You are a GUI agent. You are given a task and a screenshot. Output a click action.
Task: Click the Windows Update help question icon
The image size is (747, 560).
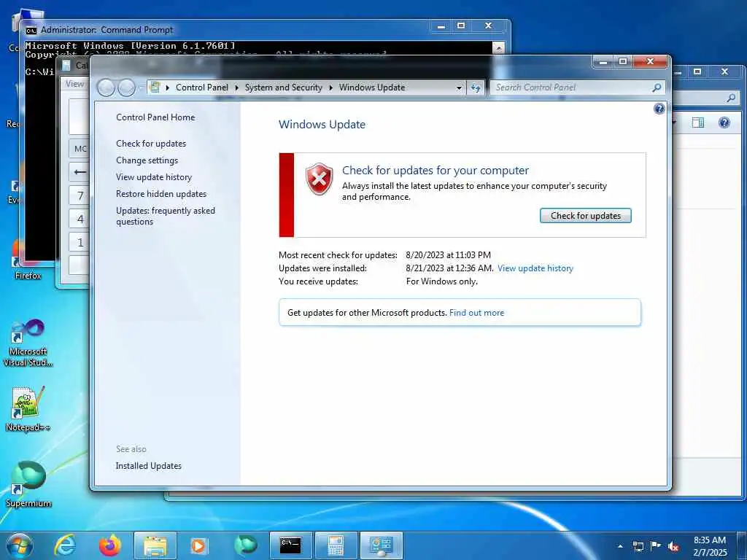[x=659, y=109]
